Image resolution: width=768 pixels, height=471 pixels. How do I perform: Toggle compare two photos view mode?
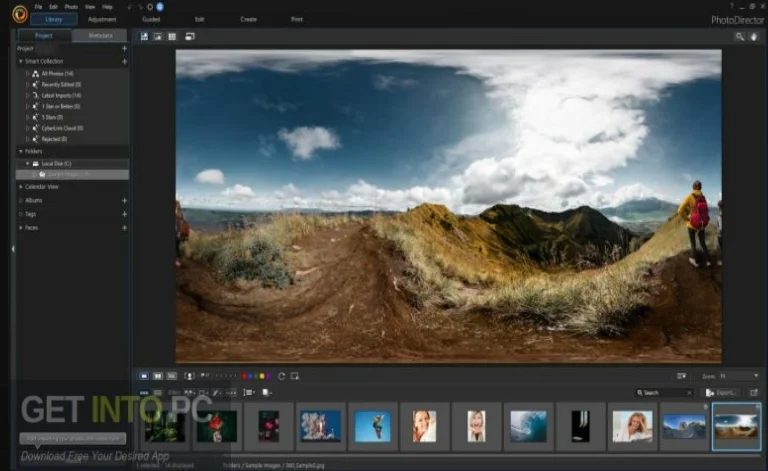(158, 376)
